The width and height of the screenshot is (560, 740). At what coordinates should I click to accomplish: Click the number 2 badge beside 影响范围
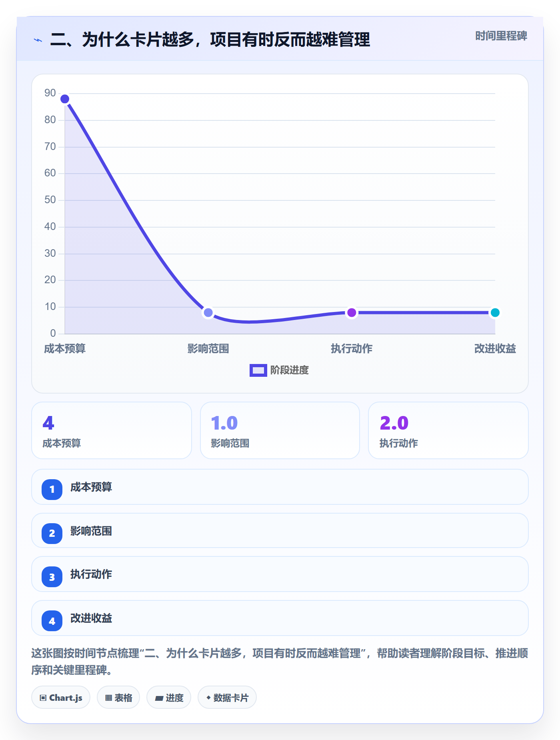pos(52,533)
